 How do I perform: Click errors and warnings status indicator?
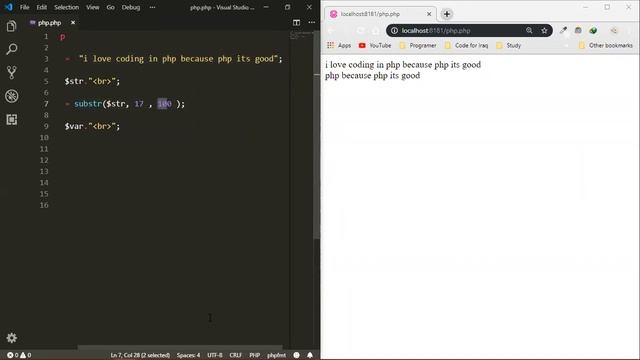(x=19, y=355)
